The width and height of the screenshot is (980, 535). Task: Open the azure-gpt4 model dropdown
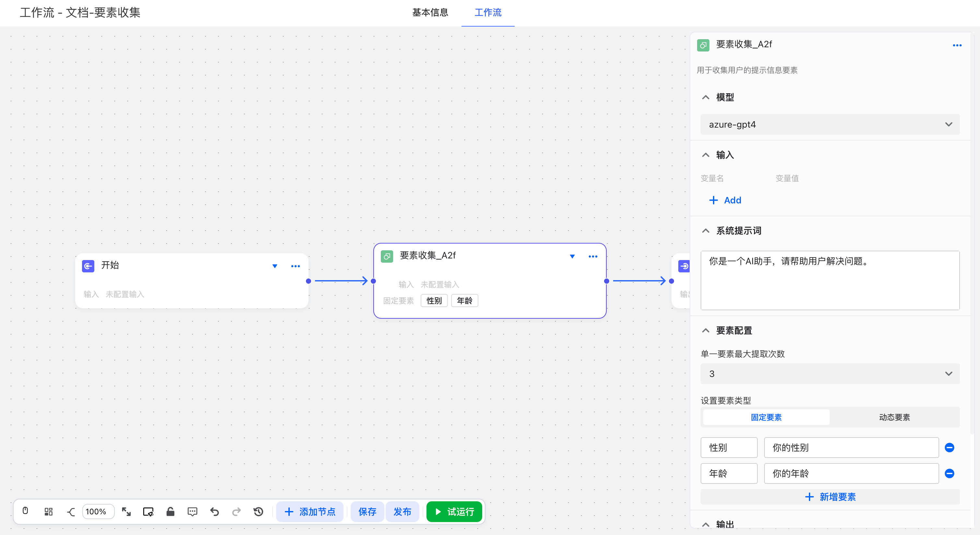click(830, 124)
